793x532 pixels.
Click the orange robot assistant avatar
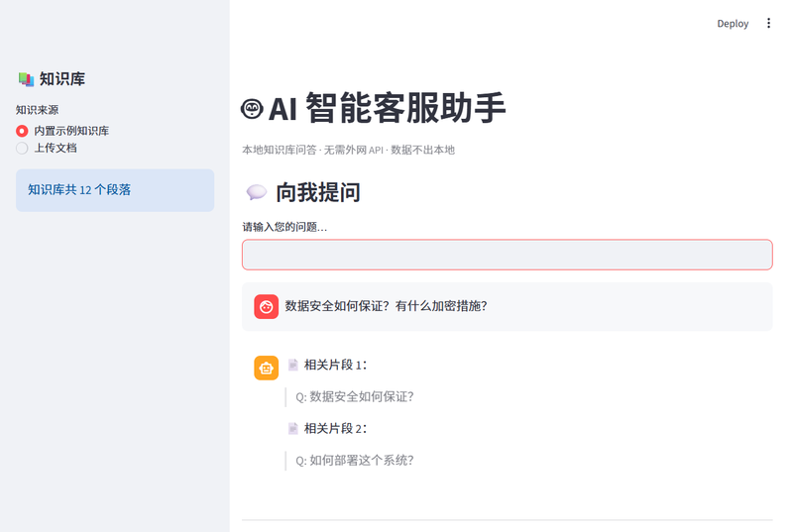click(x=266, y=368)
